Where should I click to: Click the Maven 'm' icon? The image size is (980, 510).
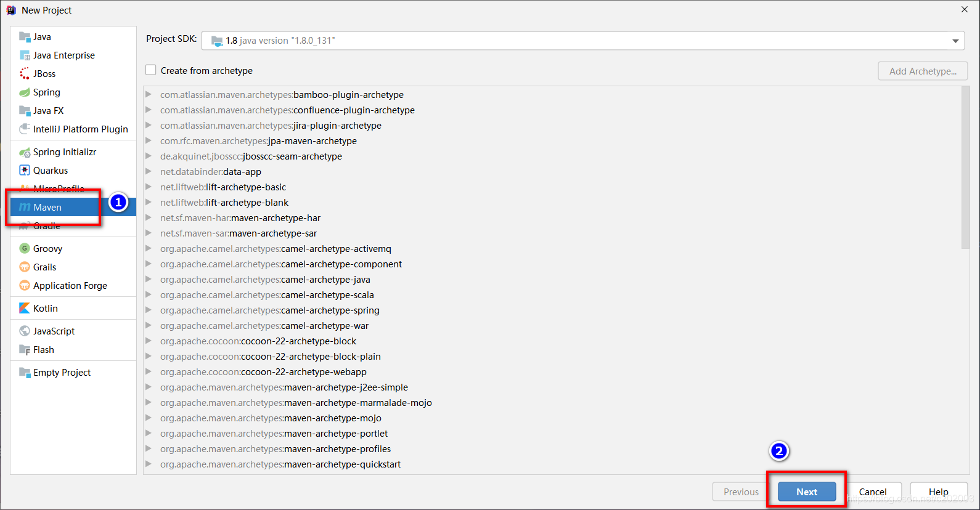click(x=25, y=208)
